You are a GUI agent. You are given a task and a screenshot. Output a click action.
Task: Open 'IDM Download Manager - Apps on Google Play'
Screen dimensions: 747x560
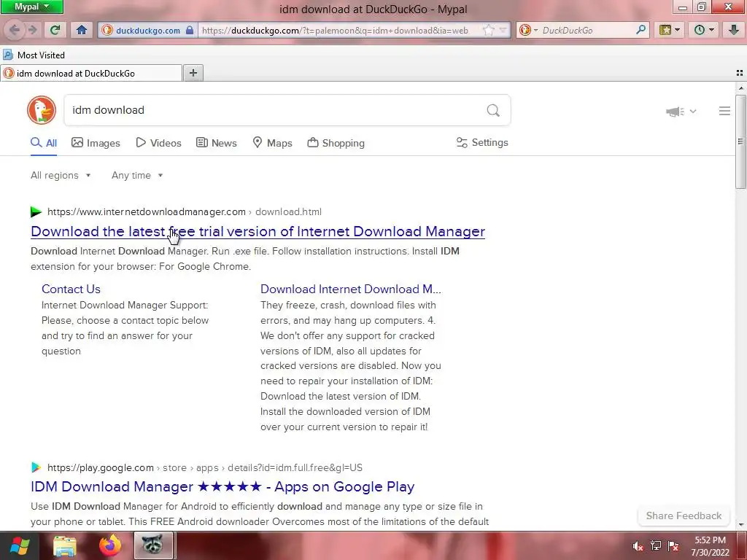pyautogui.click(x=222, y=486)
